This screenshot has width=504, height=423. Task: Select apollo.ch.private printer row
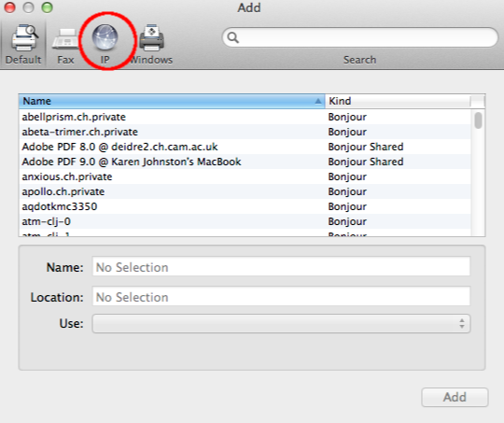point(245,191)
